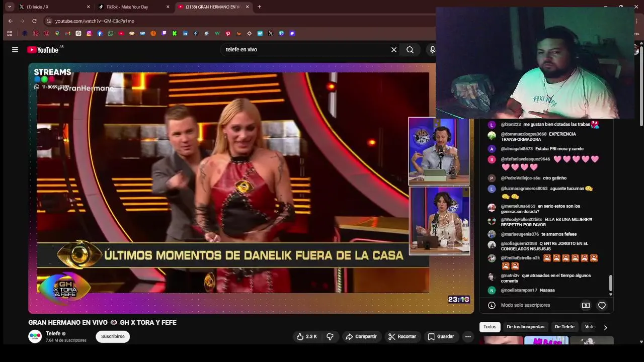Share the video with Compartir
644x362 pixels.
[x=361, y=337]
